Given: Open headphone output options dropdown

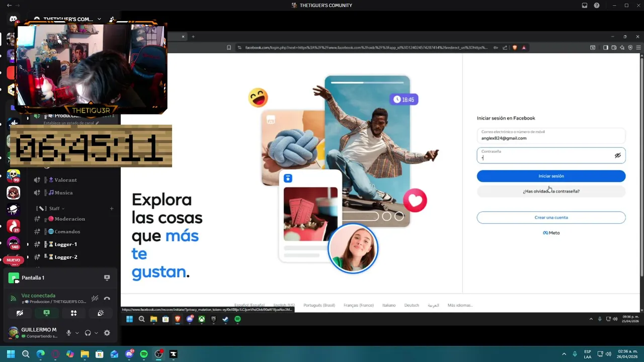Looking at the screenshot, I should point(96,333).
